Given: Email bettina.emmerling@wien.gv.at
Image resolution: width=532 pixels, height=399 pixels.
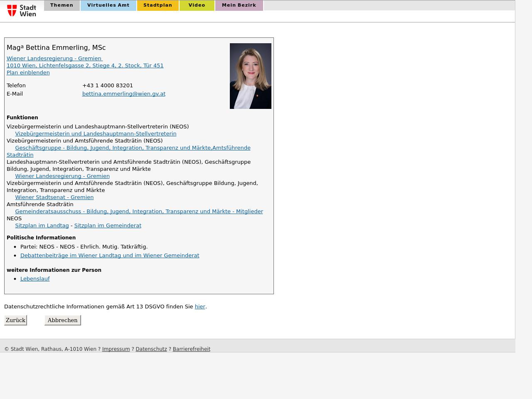Looking at the screenshot, I should (x=123, y=94).
